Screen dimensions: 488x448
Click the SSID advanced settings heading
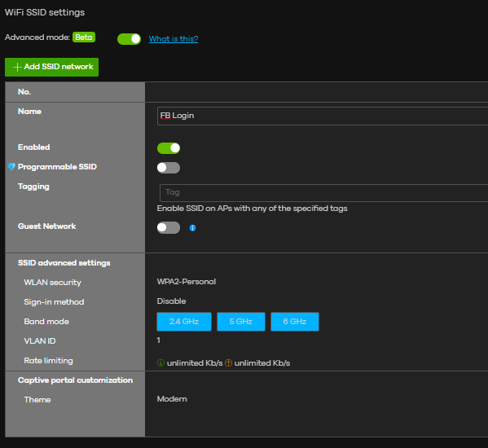point(64,263)
